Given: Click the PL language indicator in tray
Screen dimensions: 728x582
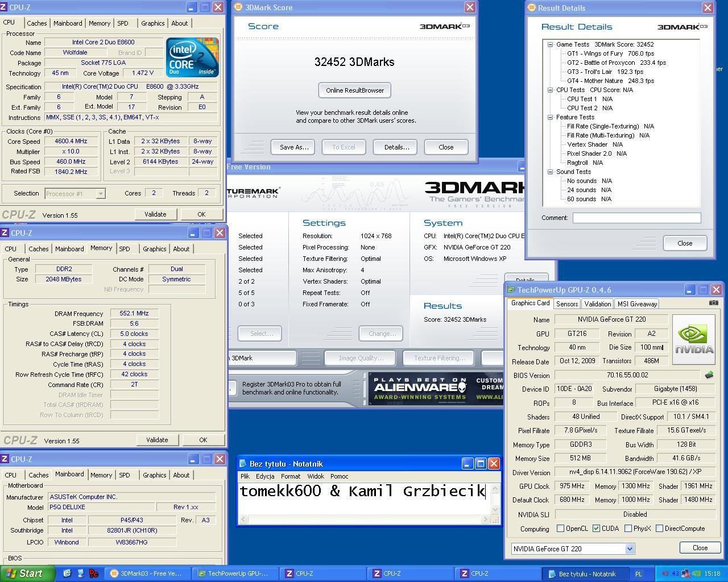Looking at the screenshot, I should pos(638,574).
